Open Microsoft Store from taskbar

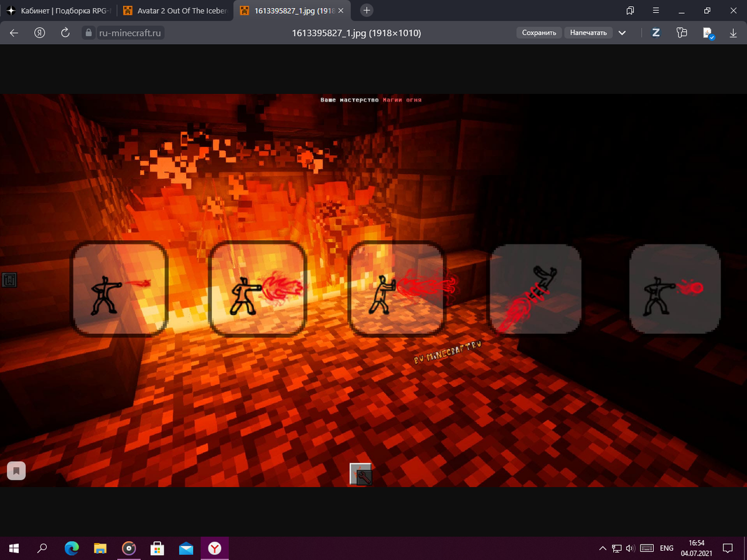(157, 548)
